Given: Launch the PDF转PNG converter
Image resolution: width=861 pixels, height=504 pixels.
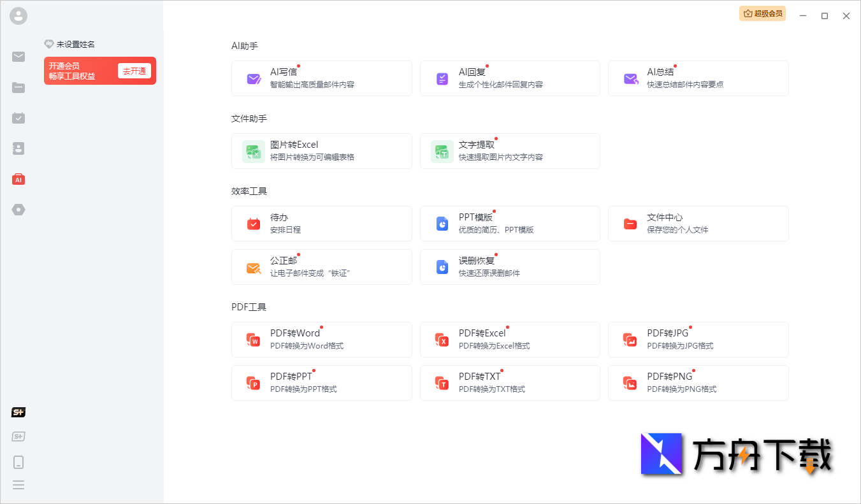Looking at the screenshot, I should point(698,382).
